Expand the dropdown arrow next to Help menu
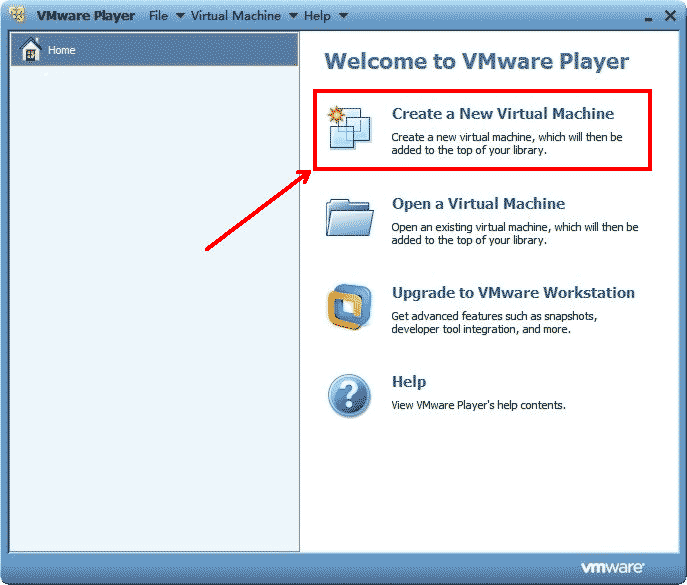Screen dimensions: 687x585 344,16
